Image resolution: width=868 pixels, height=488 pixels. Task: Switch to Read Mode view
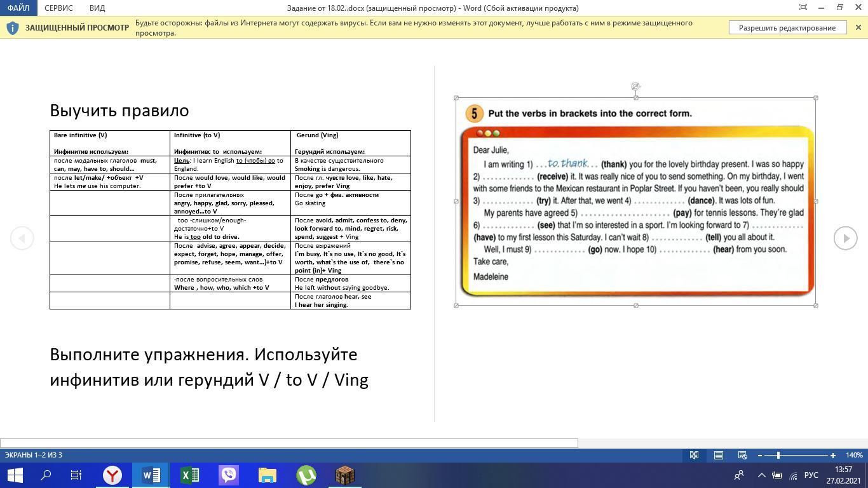click(694, 455)
